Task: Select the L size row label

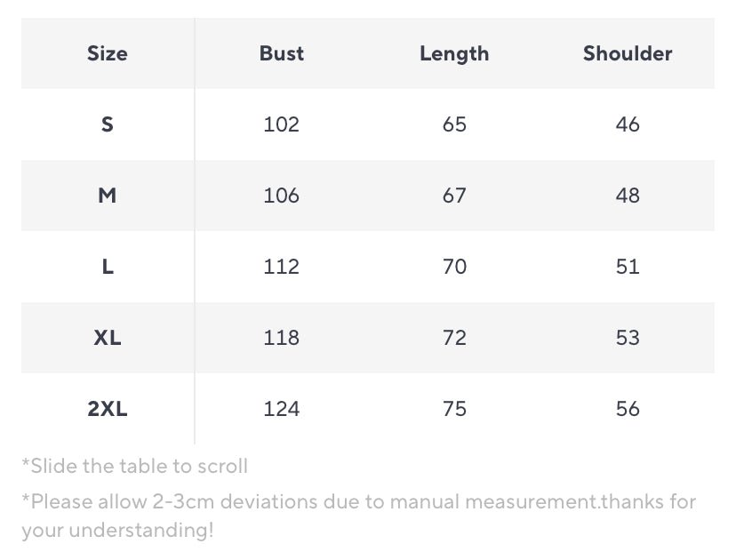Action: click(108, 267)
